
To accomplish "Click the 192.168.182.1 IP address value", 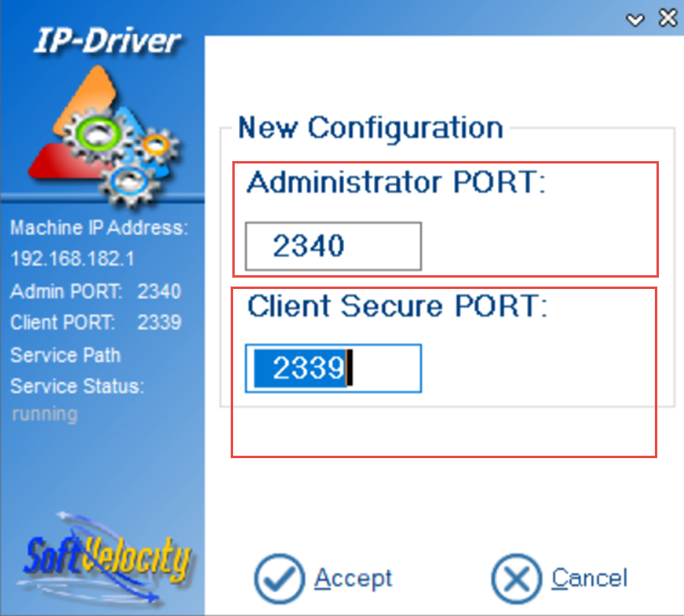I will pos(72,260).
